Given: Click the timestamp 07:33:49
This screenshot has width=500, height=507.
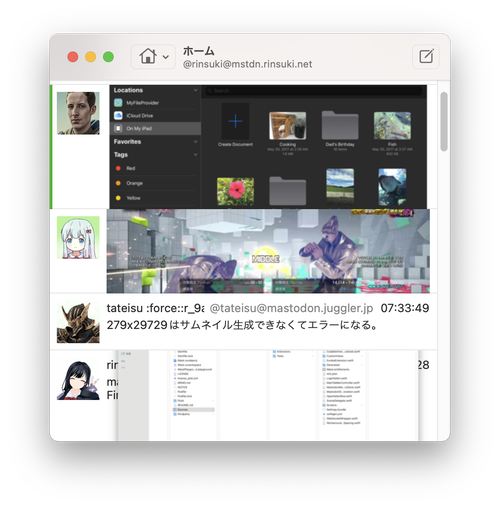Looking at the screenshot, I should tap(405, 308).
